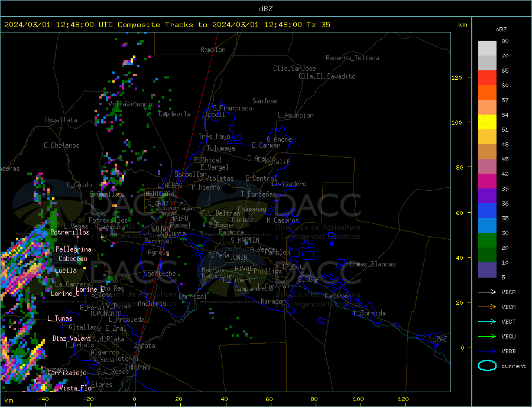Click the Vista_Flor map label
532x407 pixels.
pos(77,388)
